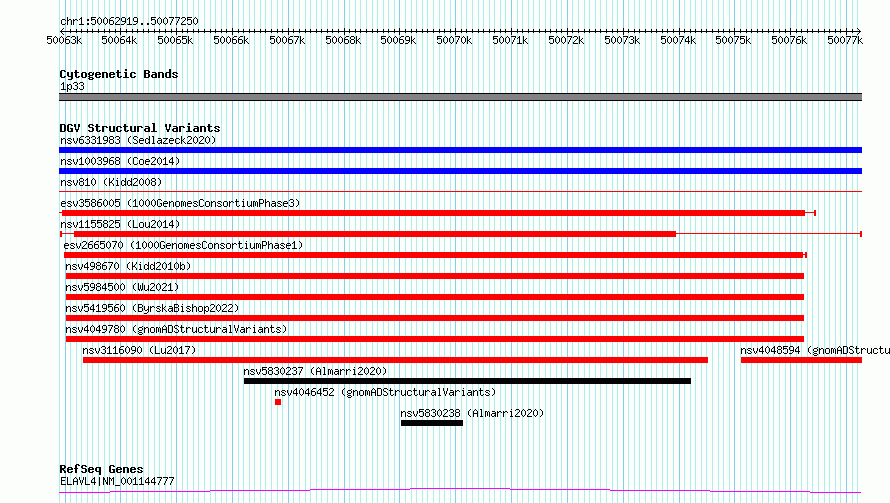The image size is (890, 503).
Task: Click the DGV Structural Variants track title
Action: click(x=140, y=128)
